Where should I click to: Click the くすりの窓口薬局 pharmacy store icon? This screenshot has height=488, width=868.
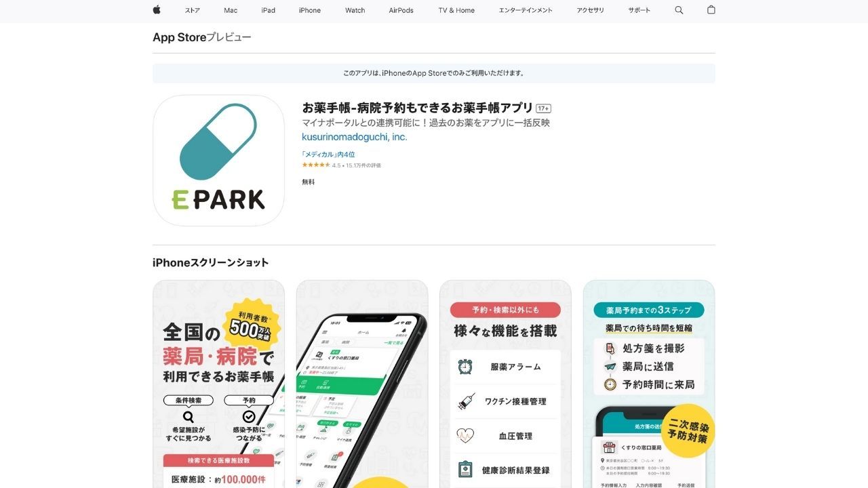[x=609, y=447]
